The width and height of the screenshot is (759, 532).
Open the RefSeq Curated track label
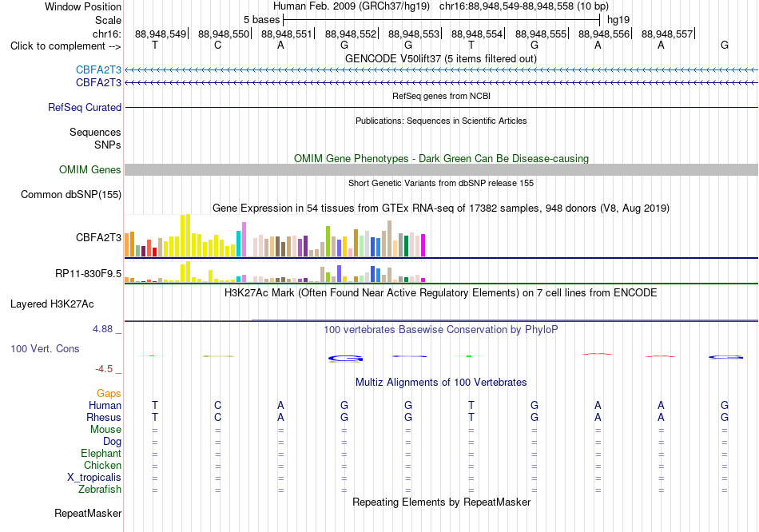tap(84, 108)
